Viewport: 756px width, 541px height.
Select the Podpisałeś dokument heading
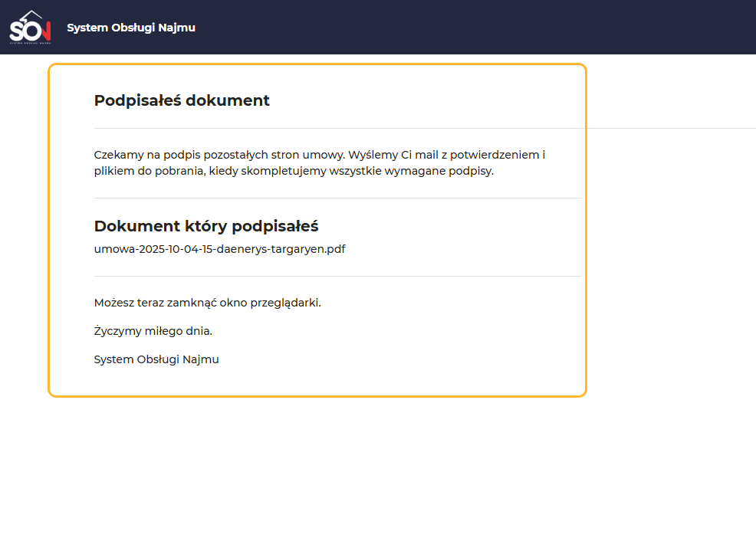(x=182, y=100)
